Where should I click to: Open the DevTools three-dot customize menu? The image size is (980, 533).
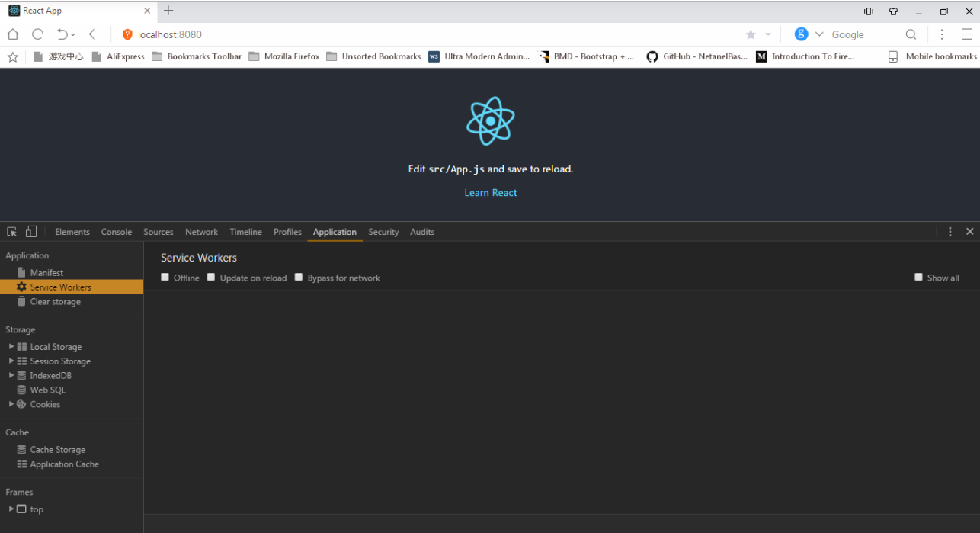pyautogui.click(x=950, y=232)
